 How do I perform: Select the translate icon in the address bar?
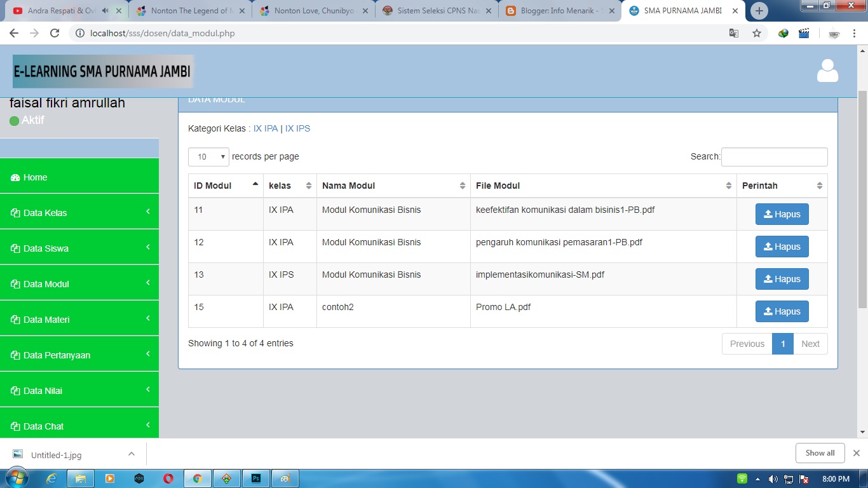[x=734, y=32]
